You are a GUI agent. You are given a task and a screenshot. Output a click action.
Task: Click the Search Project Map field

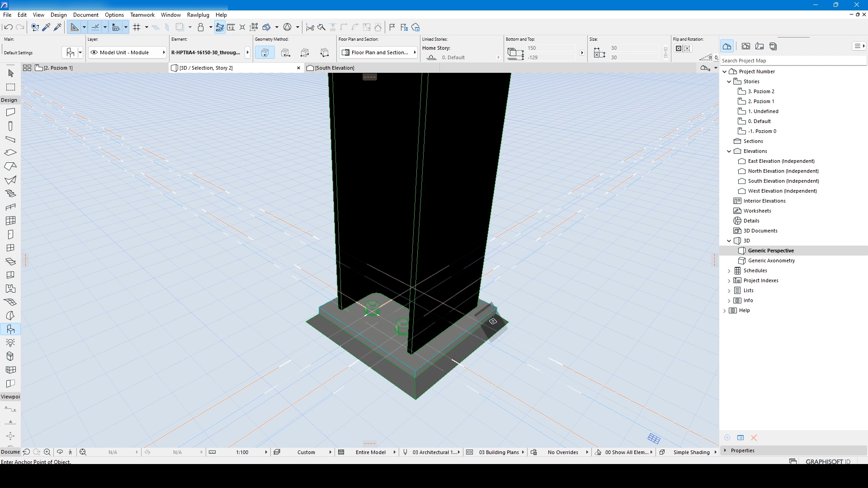(x=793, y=61)
